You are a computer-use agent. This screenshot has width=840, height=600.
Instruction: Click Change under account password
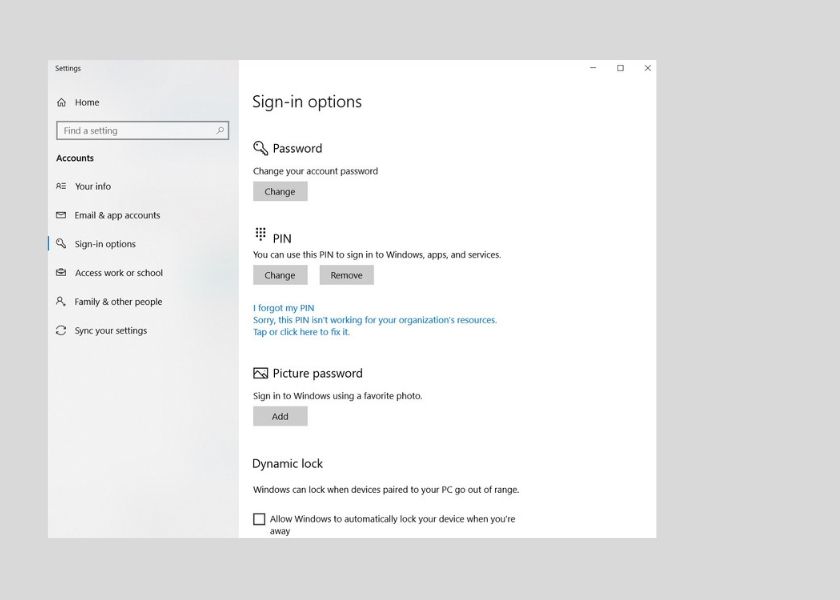280,191
